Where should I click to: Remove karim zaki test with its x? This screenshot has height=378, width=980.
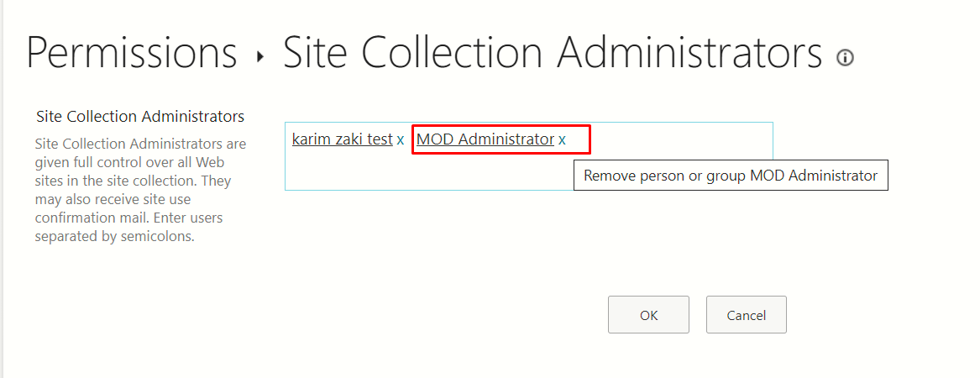coord(400,140)
